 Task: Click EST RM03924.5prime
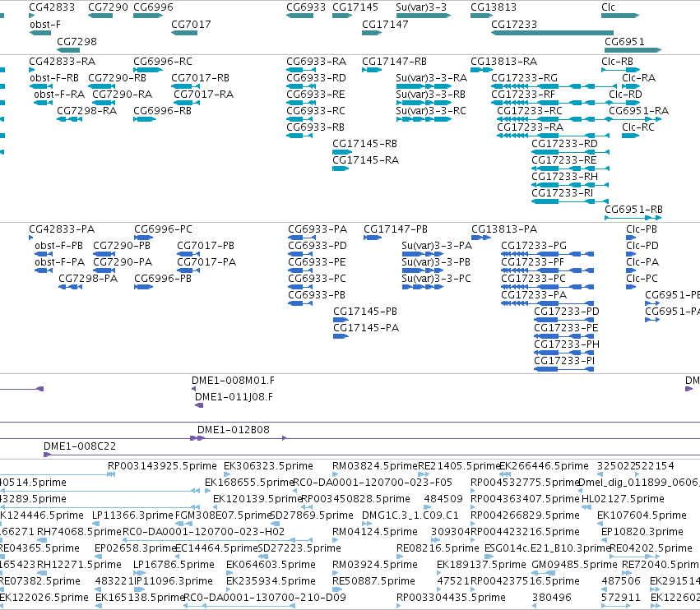[x=374, y=565]
